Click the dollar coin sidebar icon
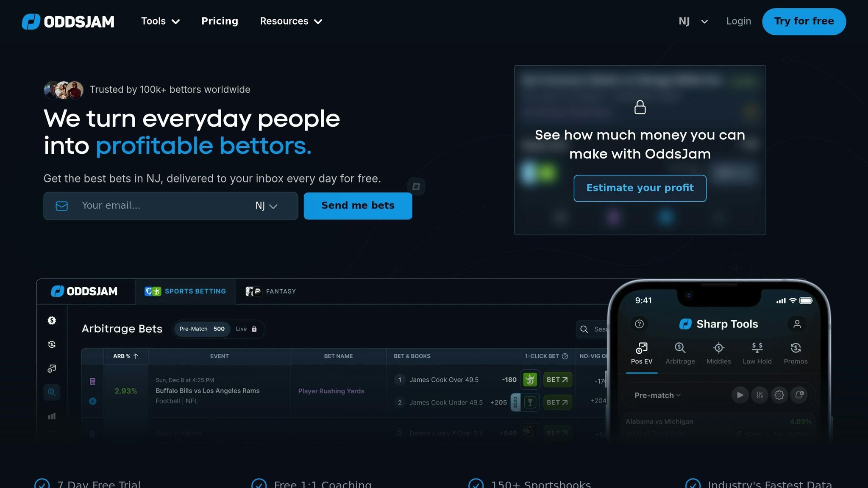The width and height of the screenshot is (868, 488). 52,321
